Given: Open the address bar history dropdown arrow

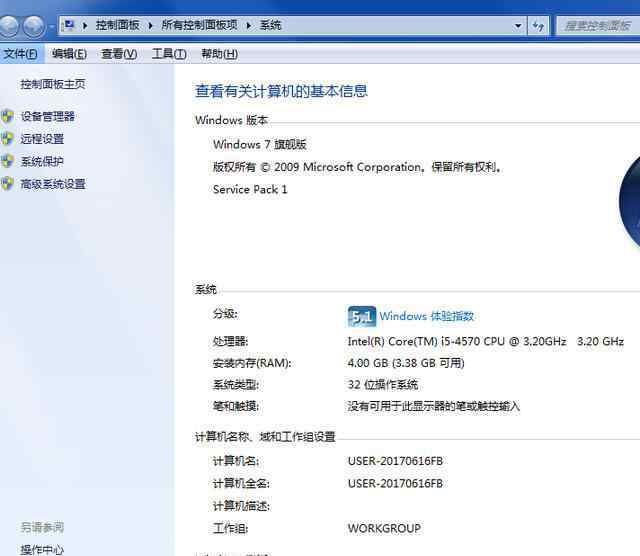Looking at the screenshot, I should [x=518, y=26].
